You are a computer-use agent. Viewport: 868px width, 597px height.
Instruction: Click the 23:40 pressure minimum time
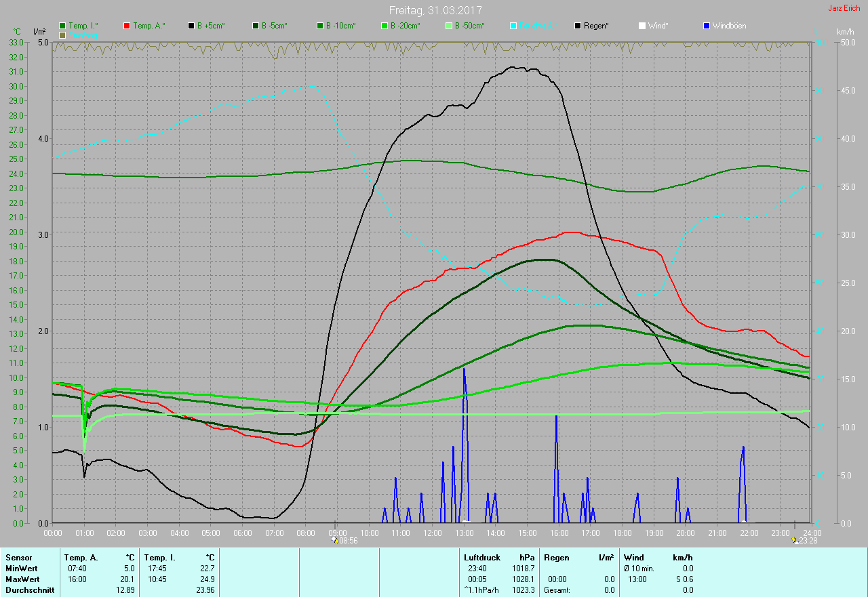pyautogui.click(x=477, y=569)
